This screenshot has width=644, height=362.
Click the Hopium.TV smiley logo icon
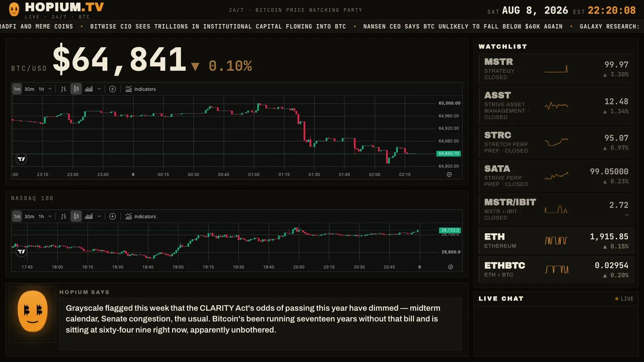click(x=15, y=9)
